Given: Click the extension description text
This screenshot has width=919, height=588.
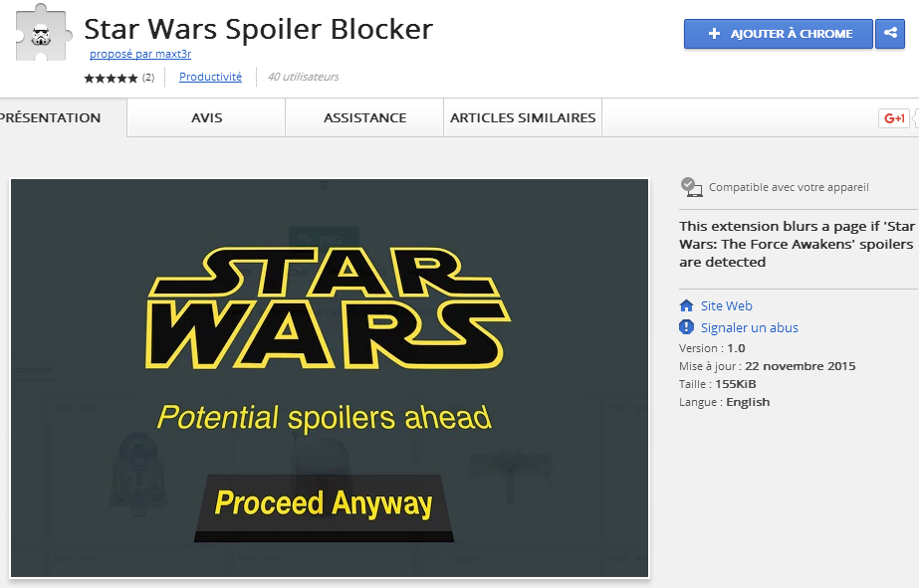Looking at the screenshot, I should click(x=797, y=244).
